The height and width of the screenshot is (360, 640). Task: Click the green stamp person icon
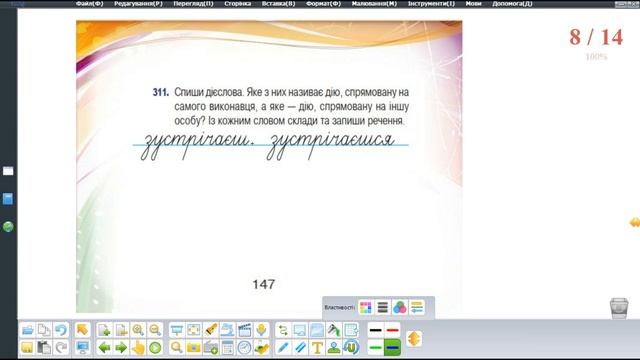tap(334, 348)
